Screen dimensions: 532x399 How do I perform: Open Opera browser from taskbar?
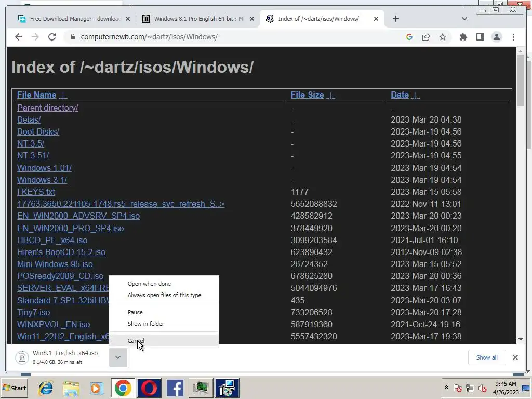[x=149, y=388]
